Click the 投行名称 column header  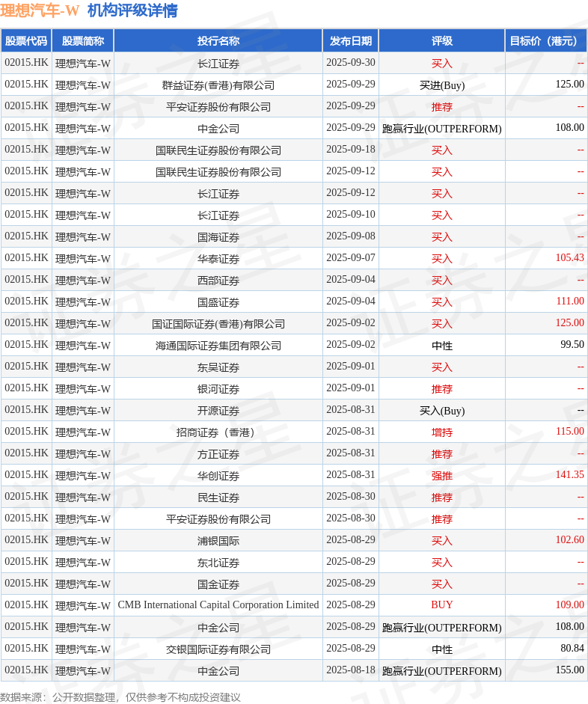pos(218,41)
